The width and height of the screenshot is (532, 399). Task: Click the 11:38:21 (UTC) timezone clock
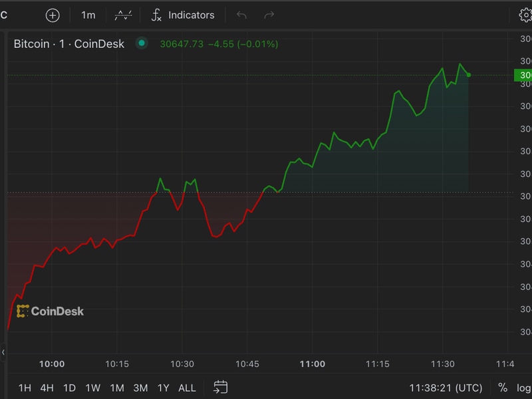(446, 388)
